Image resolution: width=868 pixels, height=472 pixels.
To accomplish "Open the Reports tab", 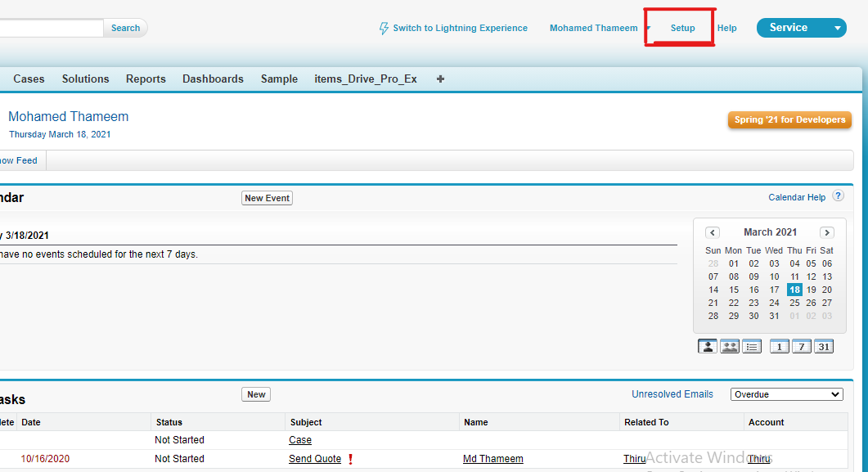I will 146,79.
